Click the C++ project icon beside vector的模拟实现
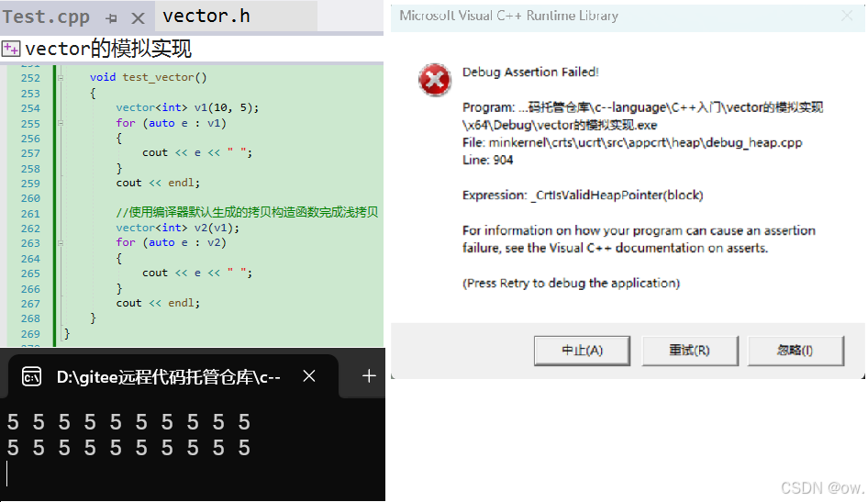Viewport: 868px width, 502px height. pos(11,49)
